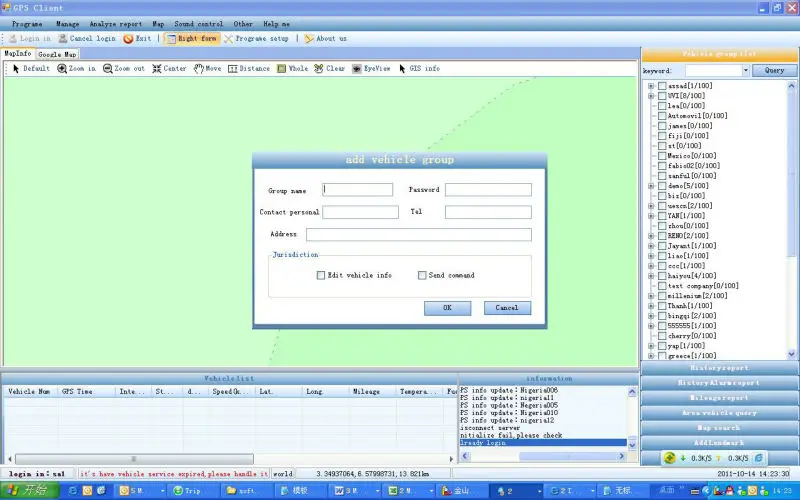Viewport: 800px width, 500px height.
Task: Click the Exit toolbar icon
Action: tap(137, 39)
